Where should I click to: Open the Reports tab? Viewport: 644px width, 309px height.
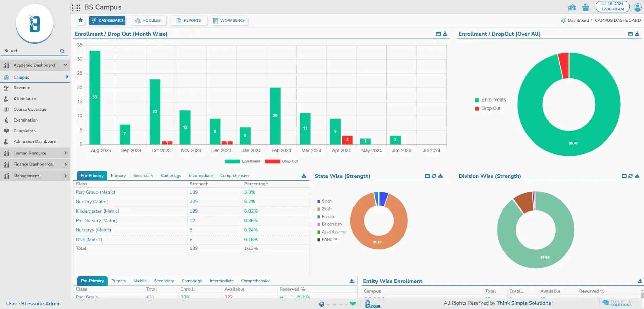point(189,21)
